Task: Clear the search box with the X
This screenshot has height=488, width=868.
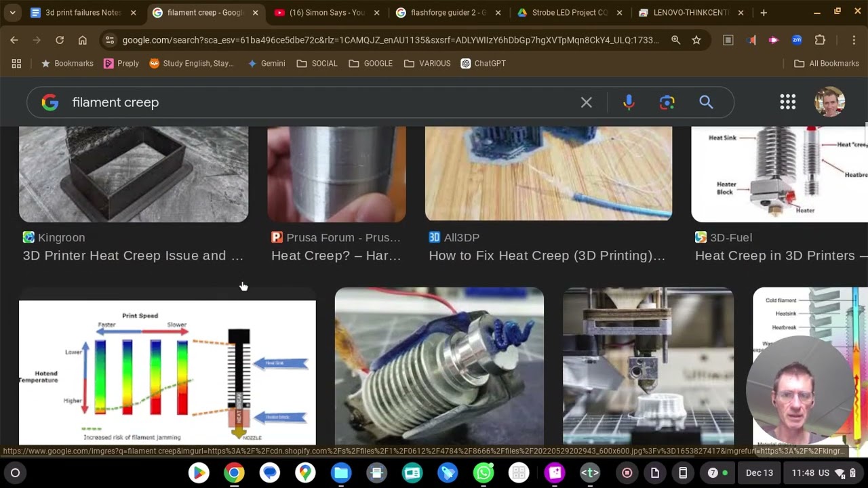Action: 587,102
